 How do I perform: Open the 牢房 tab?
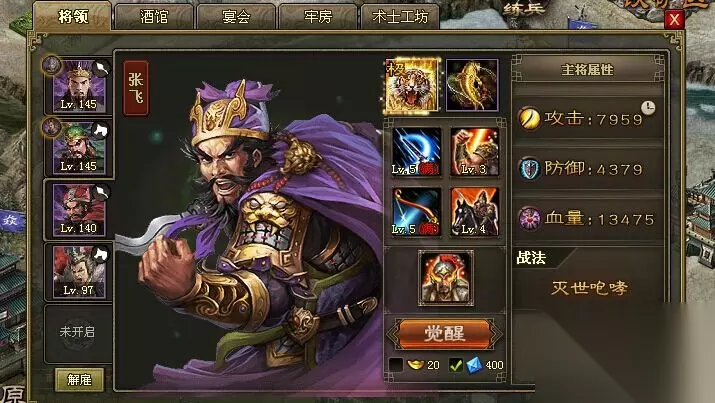click(x=318, y=17)
